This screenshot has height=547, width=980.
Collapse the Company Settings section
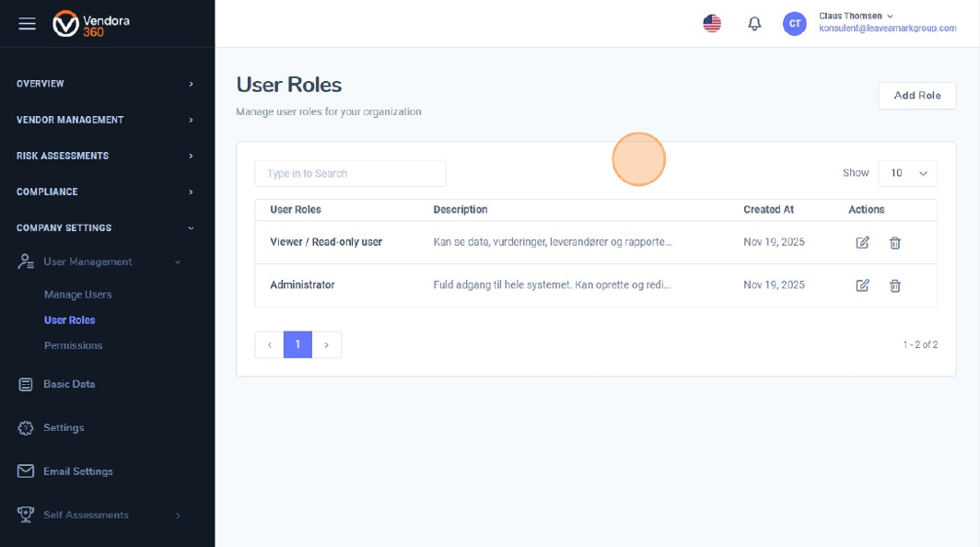coord(106,227)
